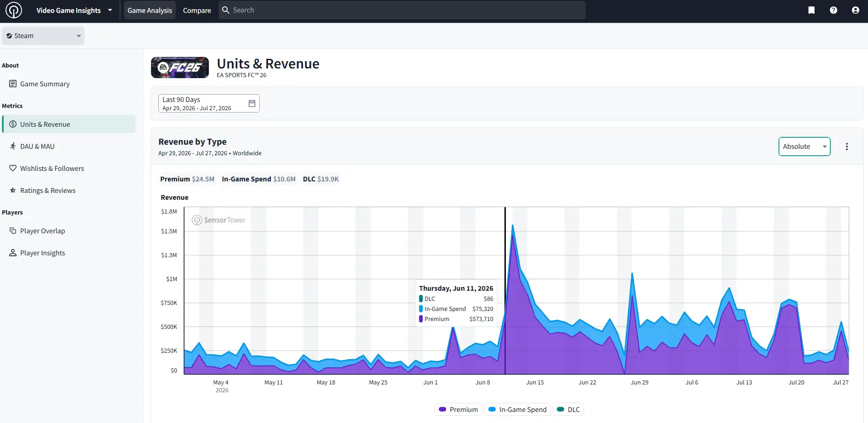Expand the Video Game Insights product dropdown
The width and height of the screenshot is (868, 423).
click(74, 10)
